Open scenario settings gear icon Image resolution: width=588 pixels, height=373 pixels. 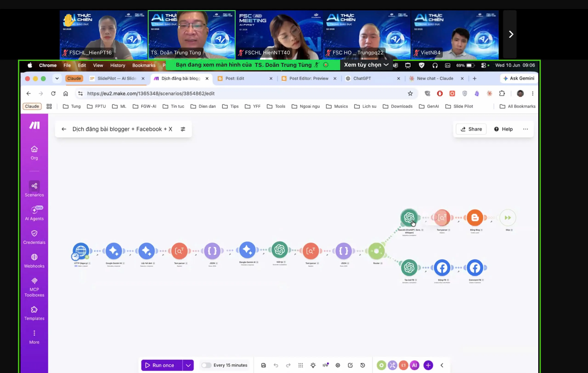[x=338, y=365]
